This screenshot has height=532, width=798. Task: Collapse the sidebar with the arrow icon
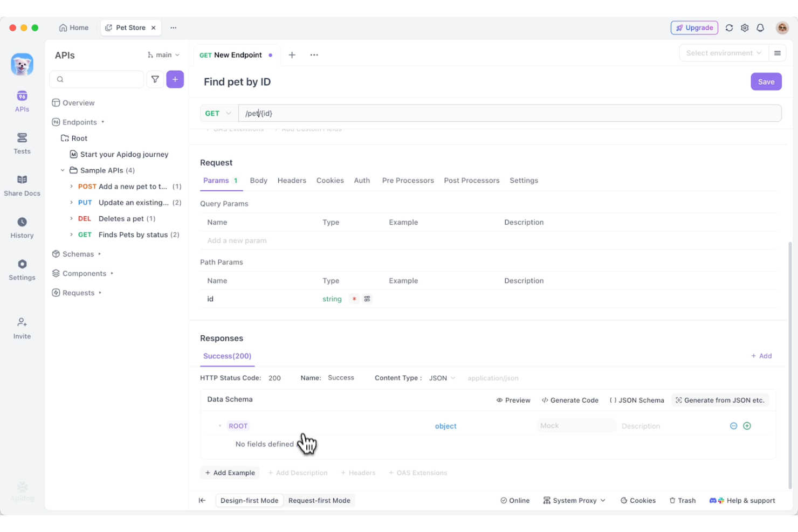[202, 501]
